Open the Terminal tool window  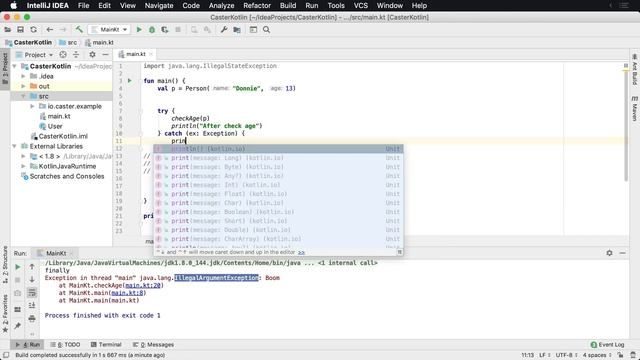click(x=106, y=344)
